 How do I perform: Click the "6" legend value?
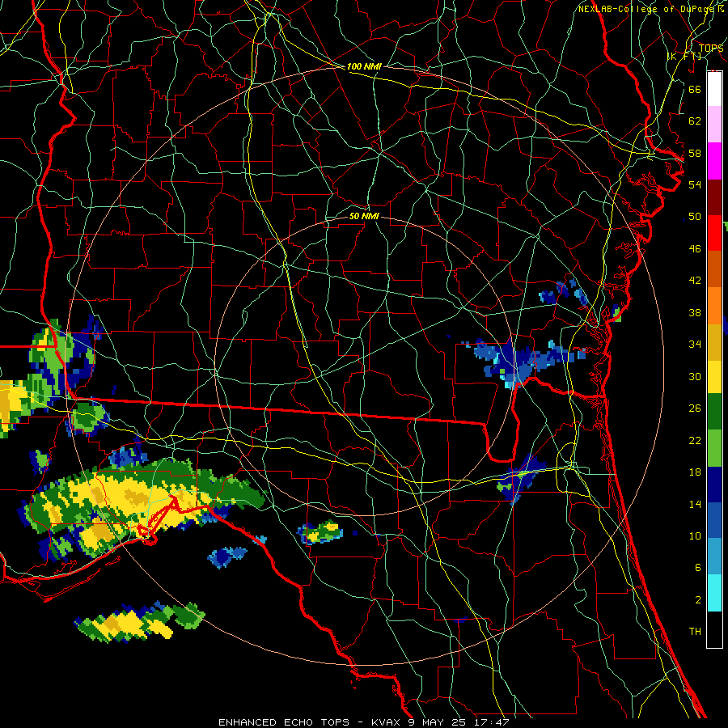click(697, 568)
